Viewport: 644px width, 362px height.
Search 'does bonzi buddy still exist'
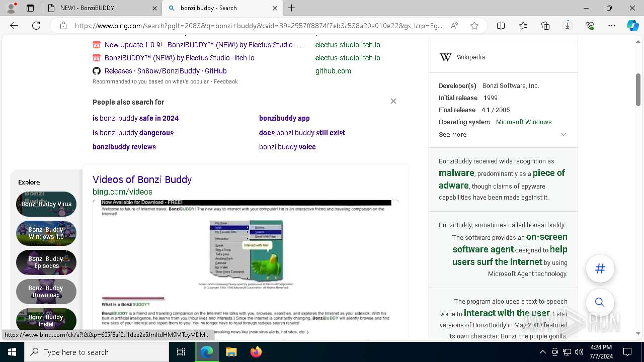[302, 133]
